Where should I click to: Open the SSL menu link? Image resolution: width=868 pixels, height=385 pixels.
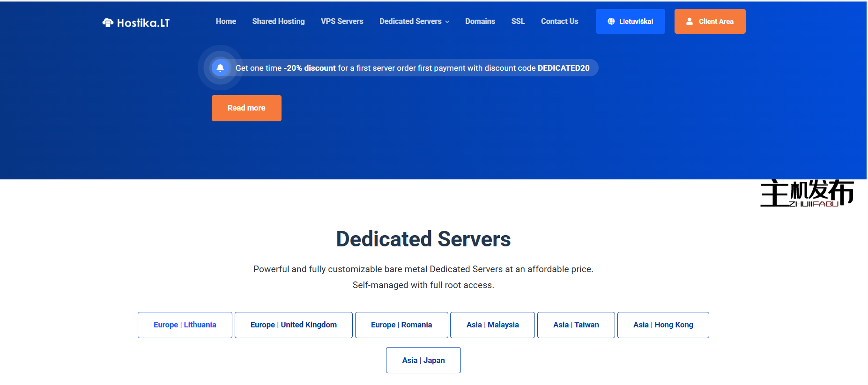coord(518,22)
